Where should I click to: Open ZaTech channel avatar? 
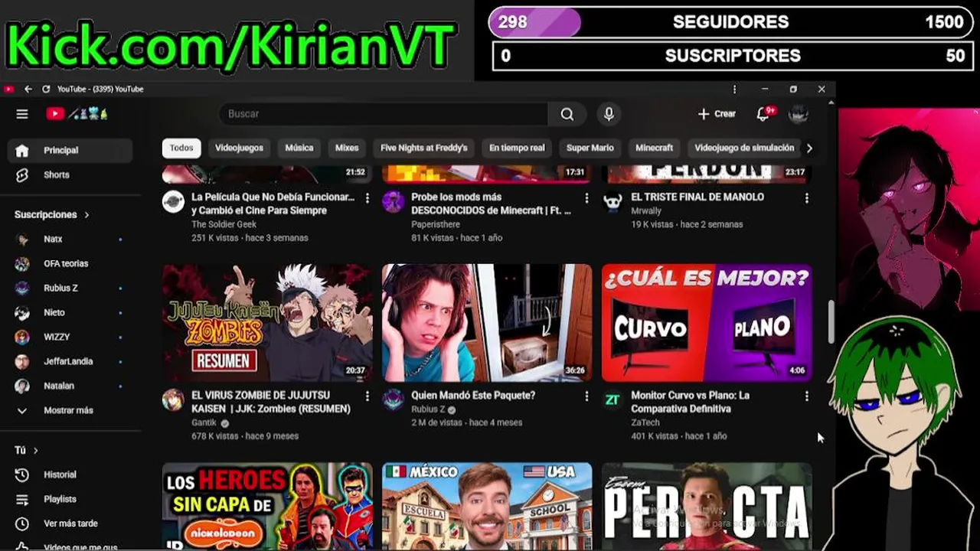tap(612, 399)
